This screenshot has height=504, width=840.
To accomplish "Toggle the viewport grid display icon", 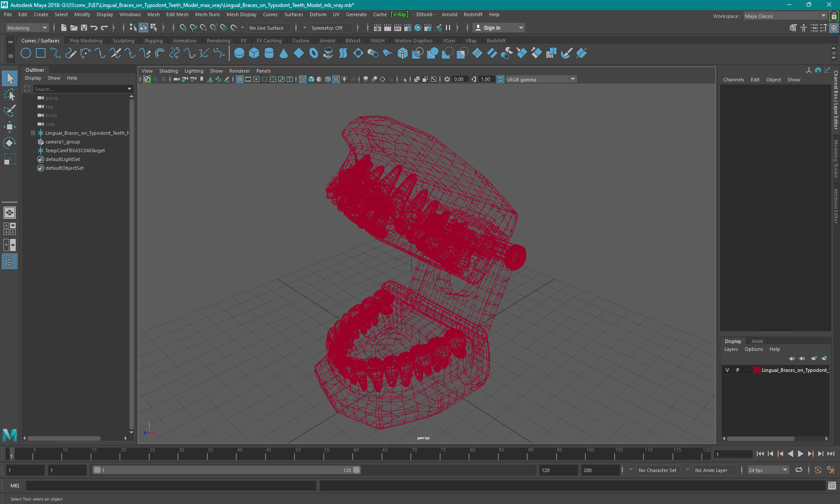I will click(x=240, y=79).
